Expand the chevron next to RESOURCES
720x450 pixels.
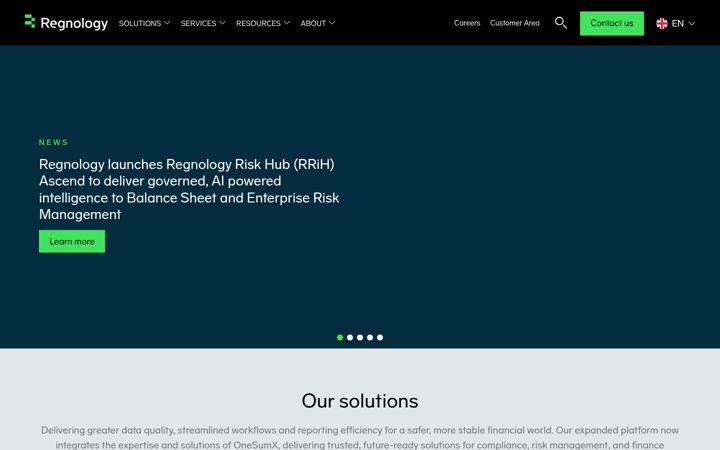[287, 22]
